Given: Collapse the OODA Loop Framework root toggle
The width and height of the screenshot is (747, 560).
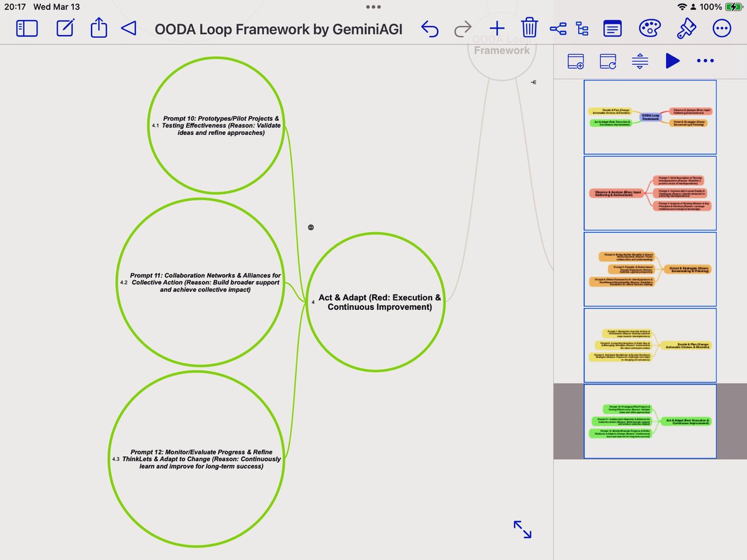Looking at the screenshot, I should (533, 82).
